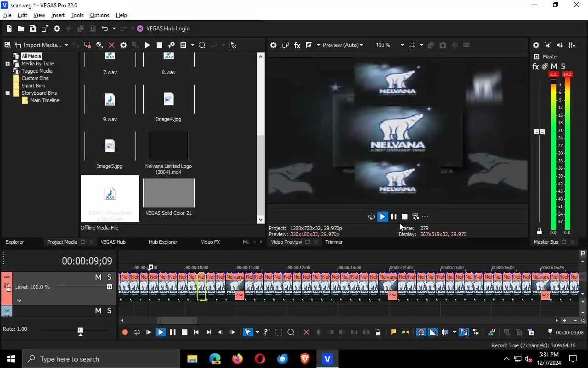The image size is (588, 368).
Task: Mute the video track with M button
Action: coord(98,277)
